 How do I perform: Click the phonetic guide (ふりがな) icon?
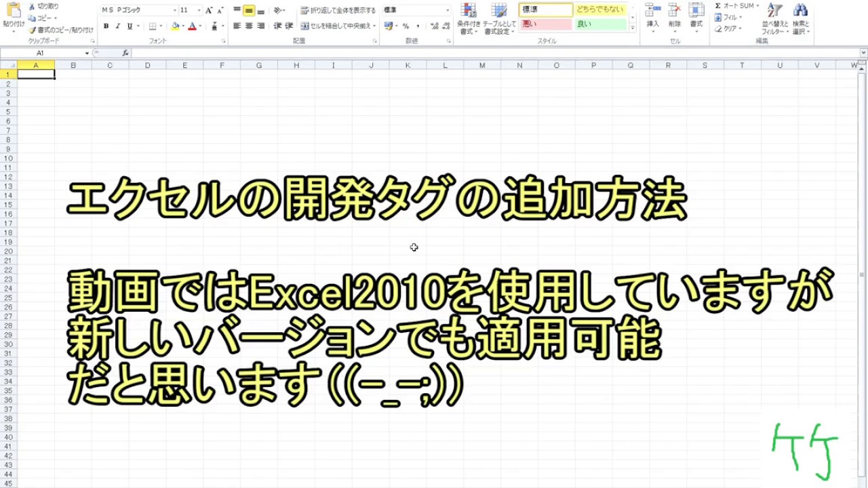(x=214, y=26)
